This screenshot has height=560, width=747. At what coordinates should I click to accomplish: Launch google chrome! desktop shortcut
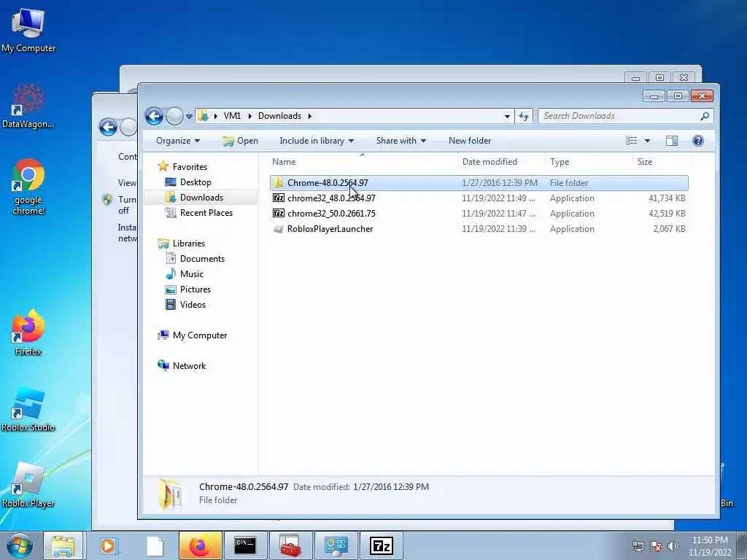(x=28, y=187)
